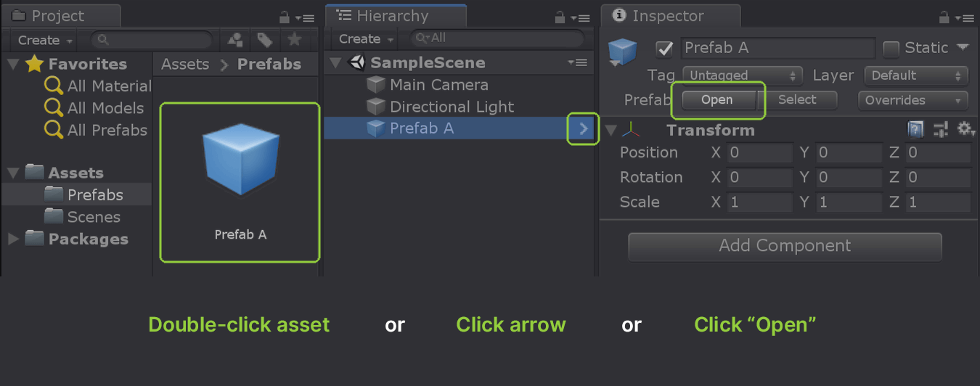The image size is (980, 386).
Task: Switch to the Project tab
Action: [x=49, y=16]
